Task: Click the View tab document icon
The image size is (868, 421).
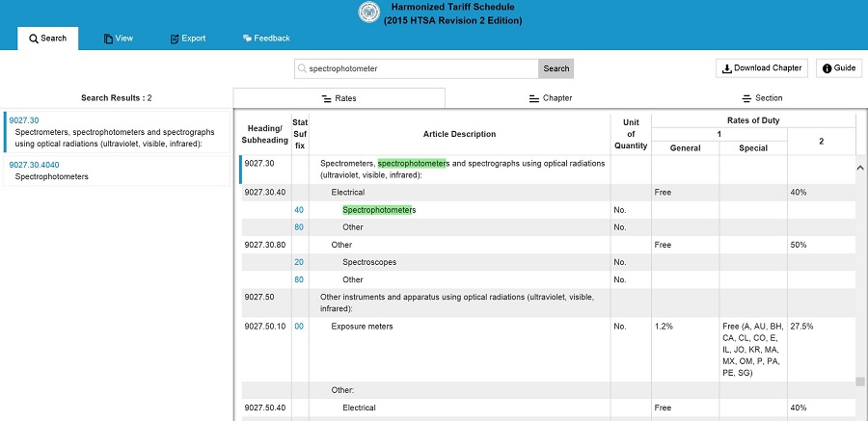Action: 108,39
